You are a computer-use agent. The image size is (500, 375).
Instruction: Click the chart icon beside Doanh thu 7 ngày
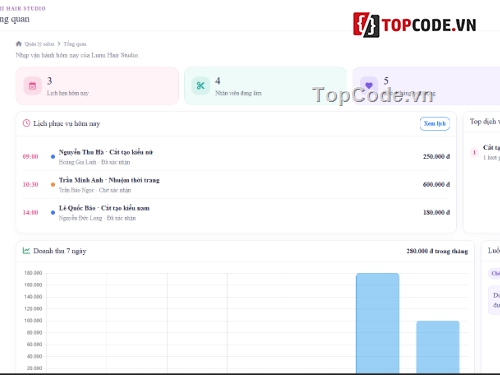click(x=26, y=250)
